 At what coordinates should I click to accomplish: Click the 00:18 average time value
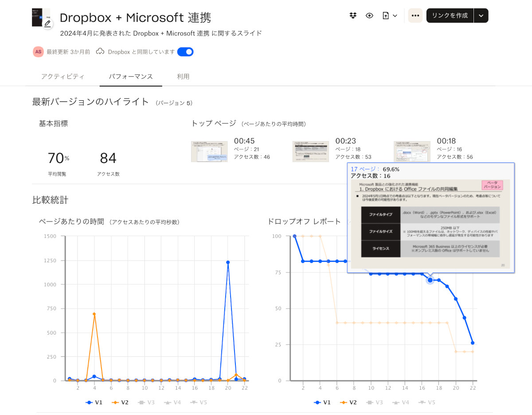pos(446,141)
